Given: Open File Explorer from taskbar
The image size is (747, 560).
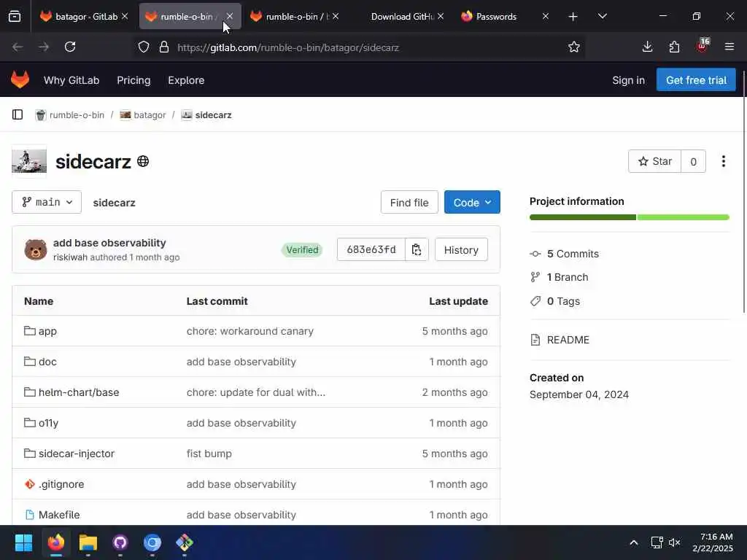Looking at the screenshot, I should click(x=88, y=542).
